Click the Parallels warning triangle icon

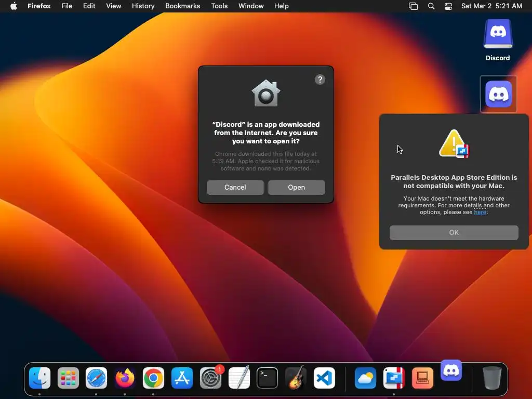point(454,143)
